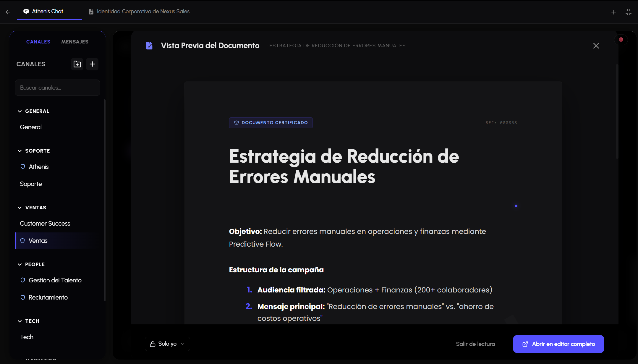Open the Ventas channel
The height and width of the screenshot is (364, 638).
click(x=57, y=241)
